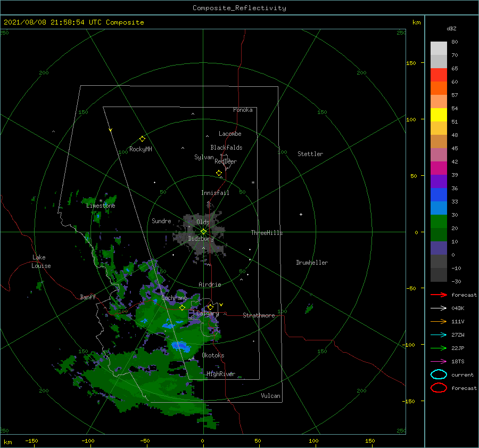
Task: Click the Innisfail city label
Action: click(x=215, y=193)
